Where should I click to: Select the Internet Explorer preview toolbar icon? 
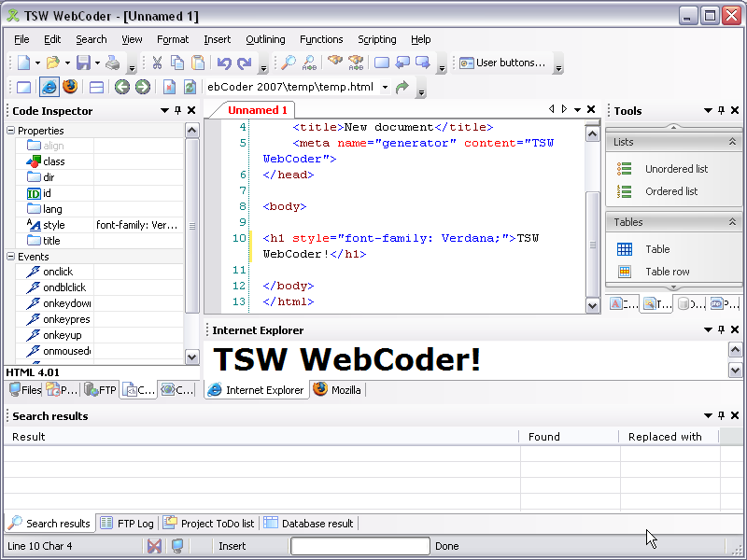pyautogui.click(x=49, y=87)
